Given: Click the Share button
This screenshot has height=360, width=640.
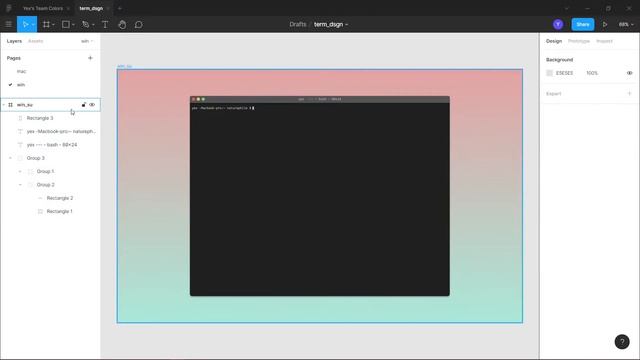Looking at the screenshot, I should click(x=582, y=24).
